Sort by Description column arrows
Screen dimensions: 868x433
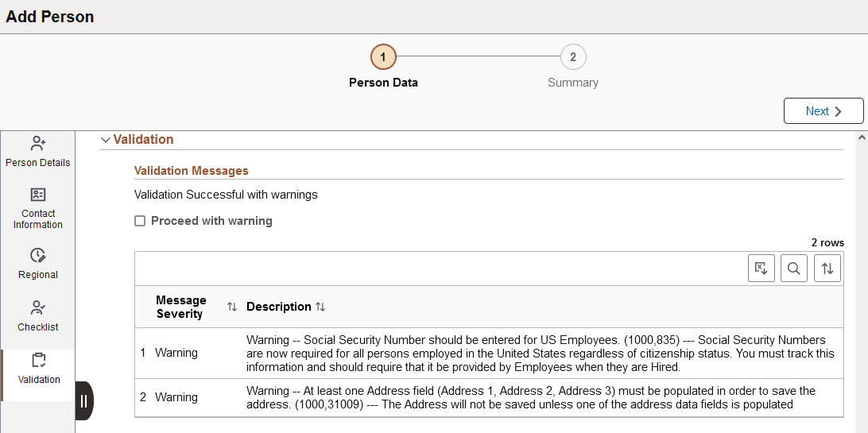pos(320,307)
